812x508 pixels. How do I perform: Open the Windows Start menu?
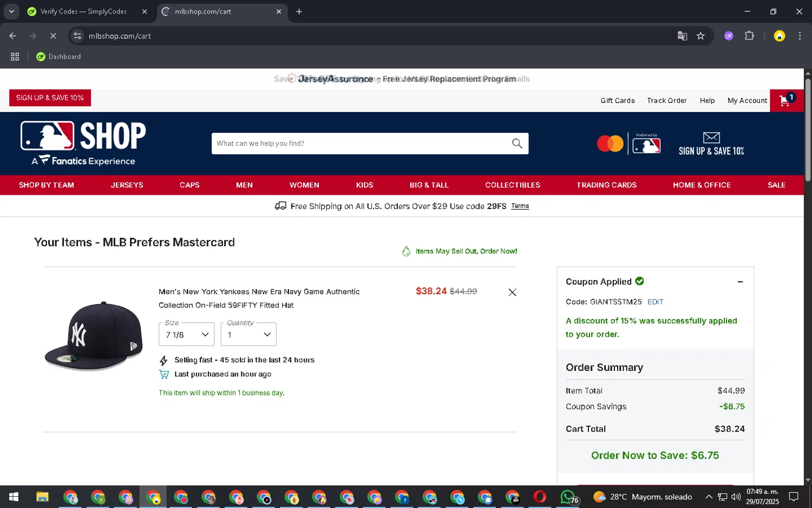coord(14,497)
